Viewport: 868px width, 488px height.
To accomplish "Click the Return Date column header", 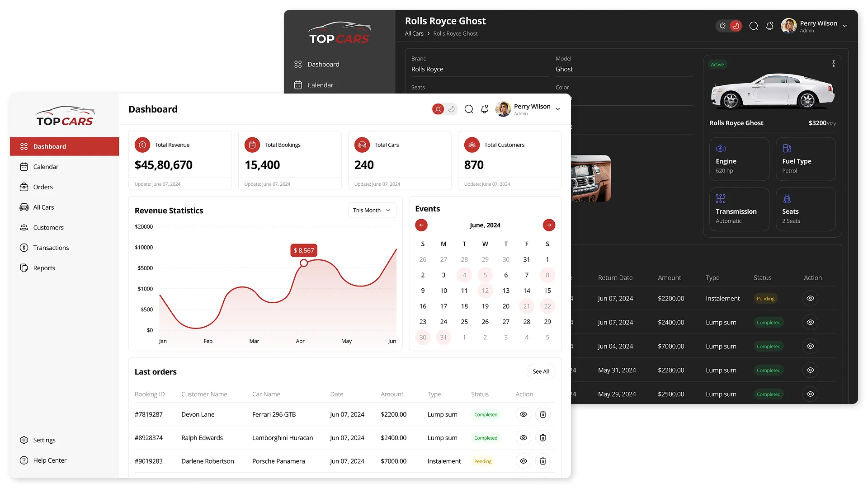I will 615,278.
